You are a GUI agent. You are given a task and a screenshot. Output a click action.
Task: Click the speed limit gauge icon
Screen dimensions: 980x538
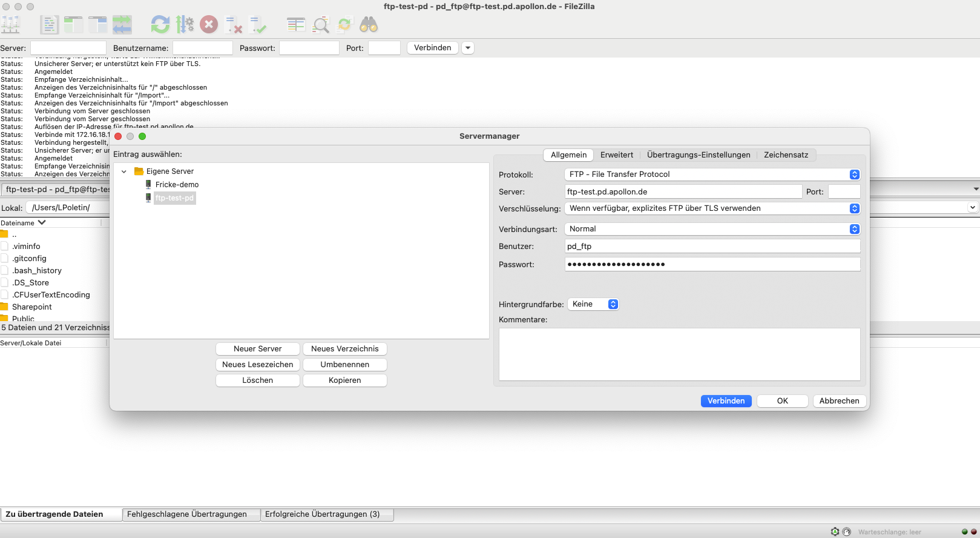(x=846, y=531)
